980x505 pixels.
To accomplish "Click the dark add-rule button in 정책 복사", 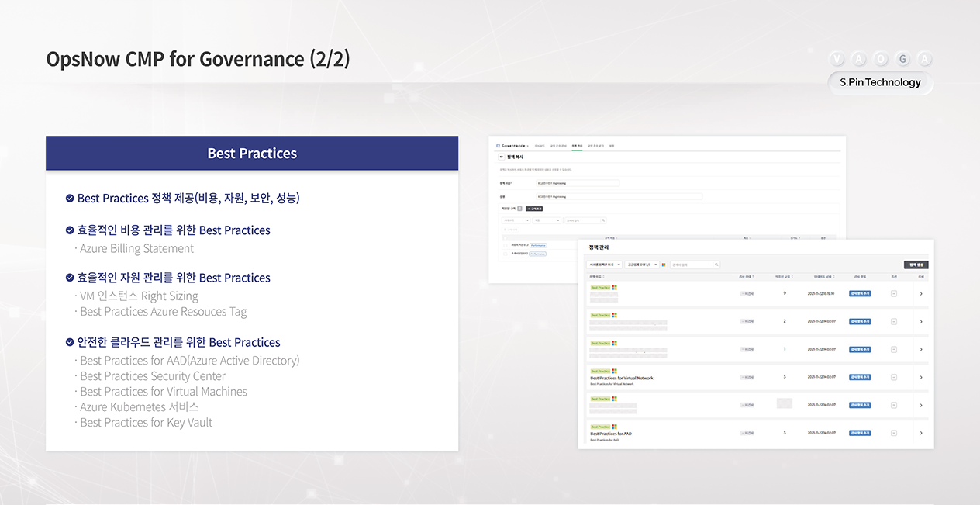I will pos(534,209).
